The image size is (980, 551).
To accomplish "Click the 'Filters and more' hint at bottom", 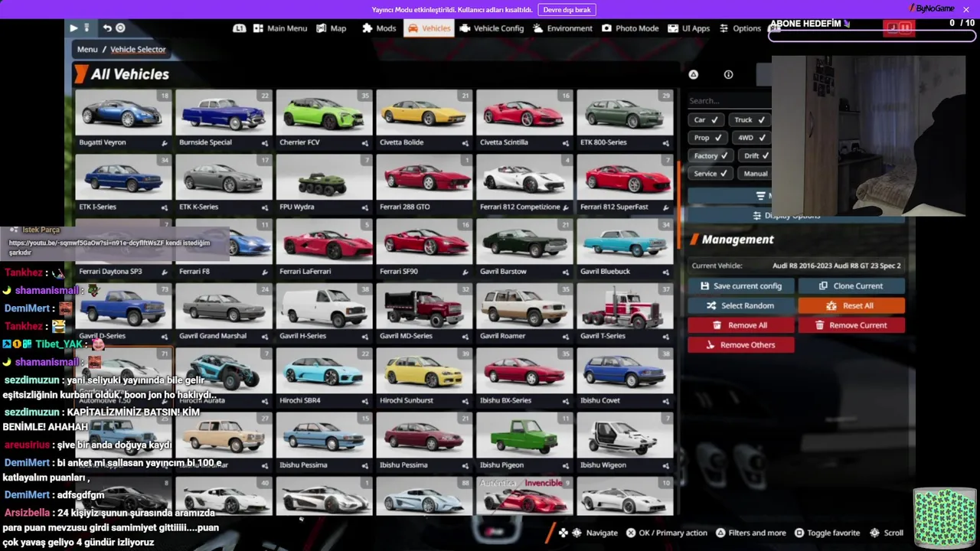I will [x=750, y=533].
